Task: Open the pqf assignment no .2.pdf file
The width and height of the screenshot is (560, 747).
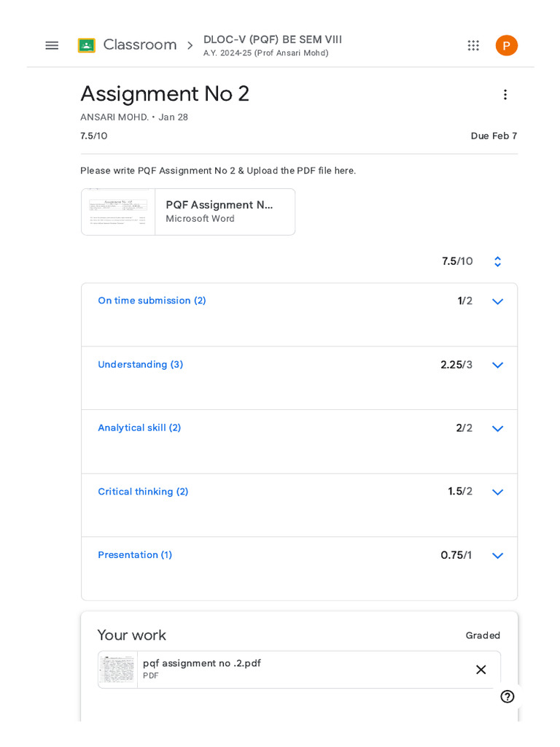Action: [202, 664]
